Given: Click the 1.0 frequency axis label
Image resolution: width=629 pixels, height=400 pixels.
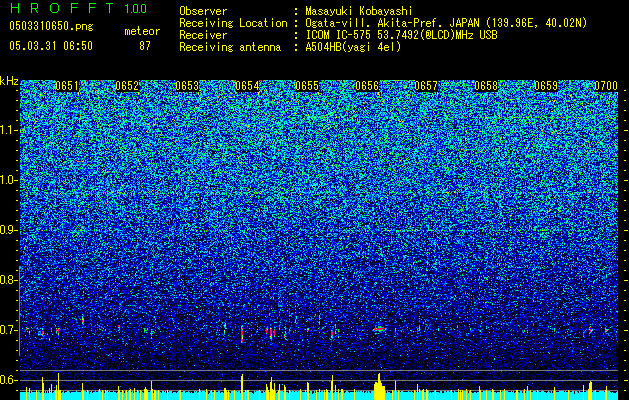Looking at the screenshot, I should [8, 180].
